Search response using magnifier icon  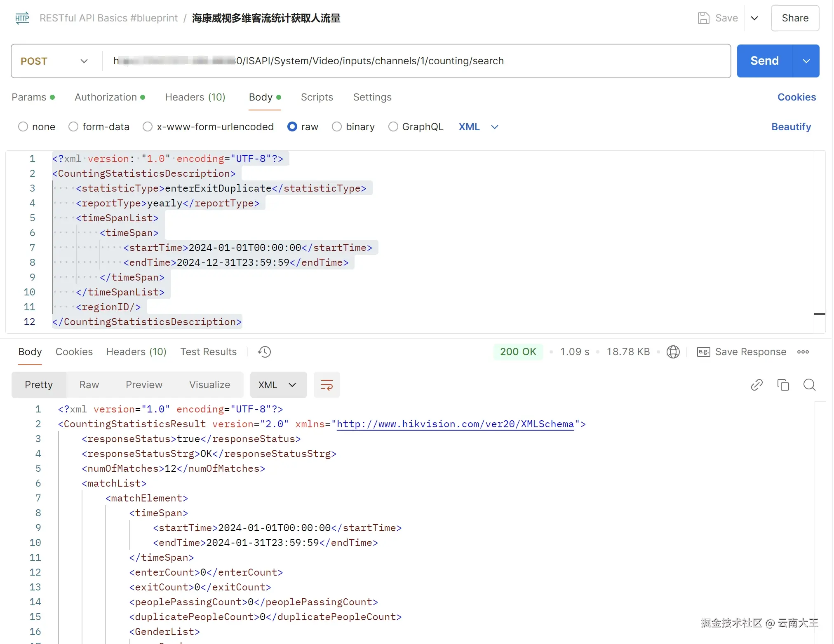point(809,385)
